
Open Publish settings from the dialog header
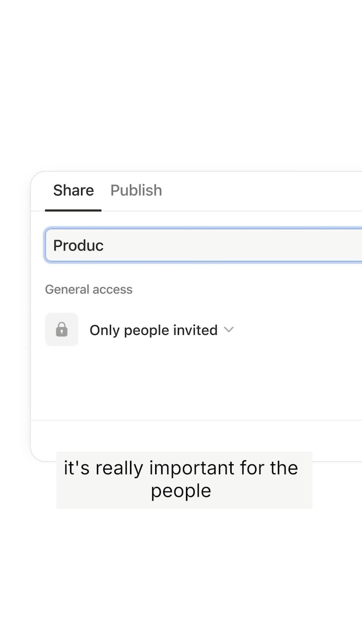[136, 191]
